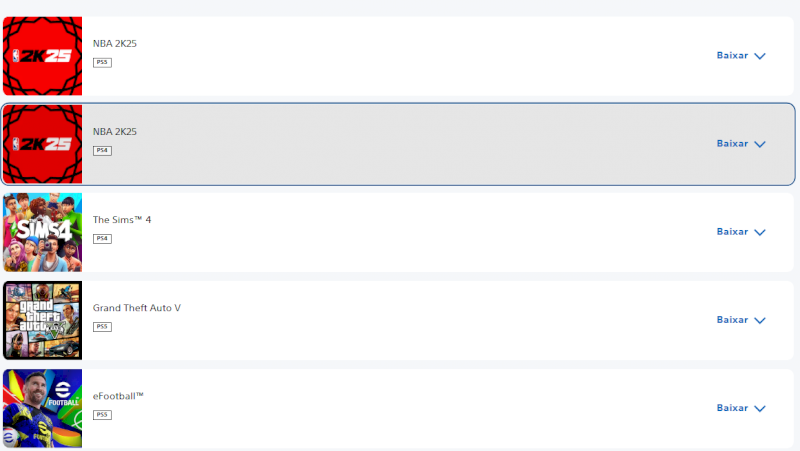The height and width of the screenshot is (451, 800).
Task: Click the eFootball game title text
Action: click(x=118, y=396)
